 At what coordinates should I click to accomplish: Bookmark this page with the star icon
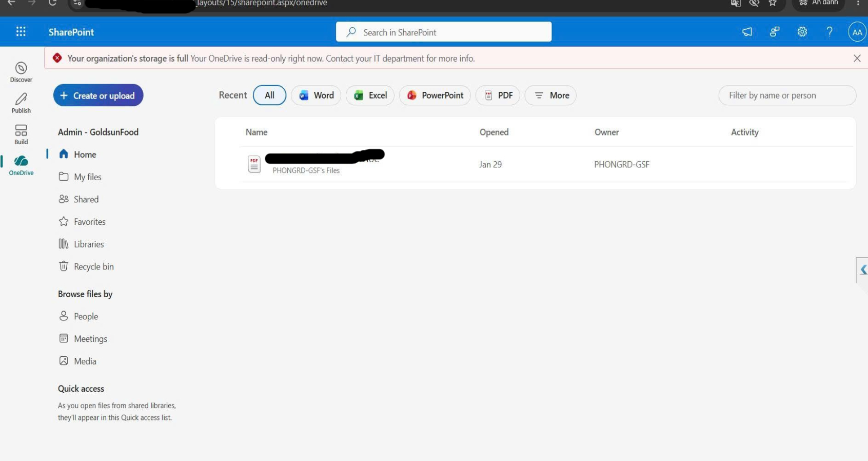773,3
